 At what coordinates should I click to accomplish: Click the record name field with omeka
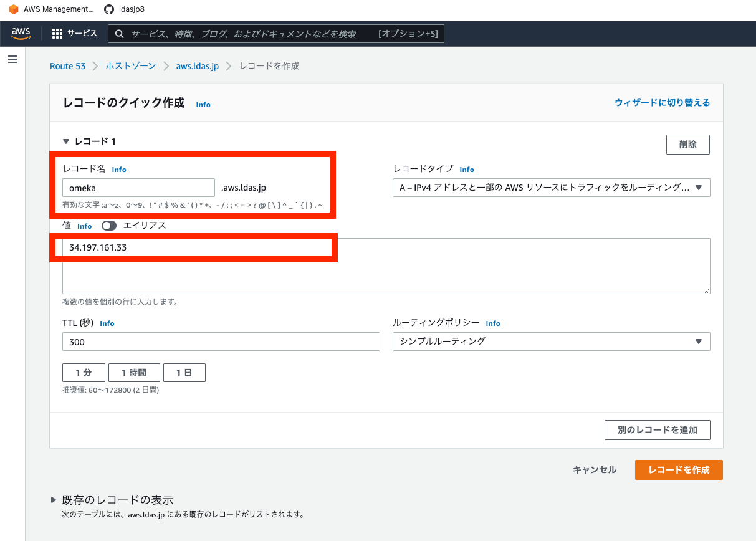138,188
